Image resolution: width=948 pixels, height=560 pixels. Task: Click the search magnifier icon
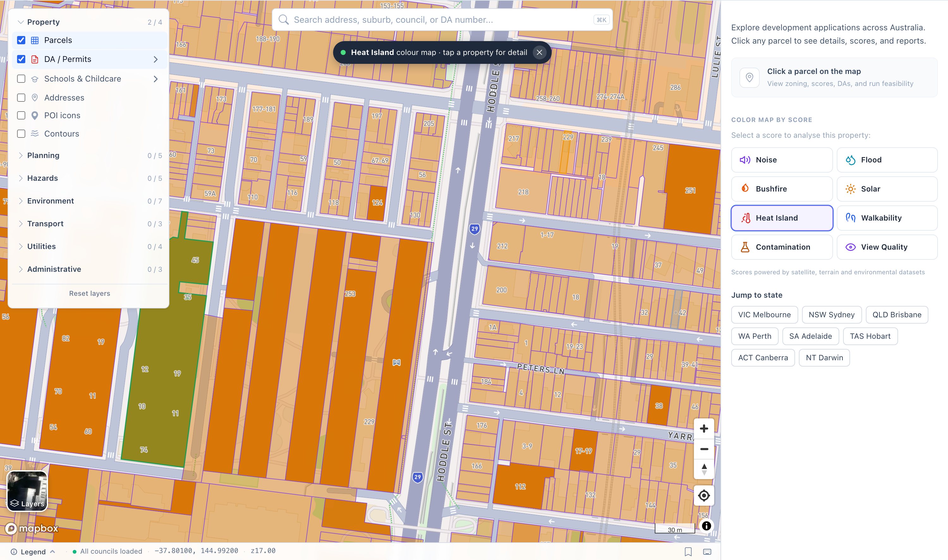[284, 20]
